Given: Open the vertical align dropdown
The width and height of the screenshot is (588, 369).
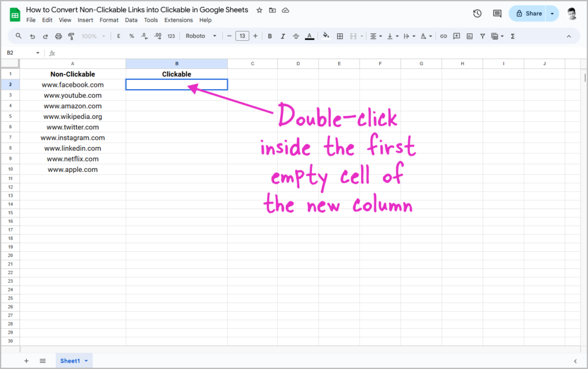Looking at the screenshot, I should coord(393,36).
